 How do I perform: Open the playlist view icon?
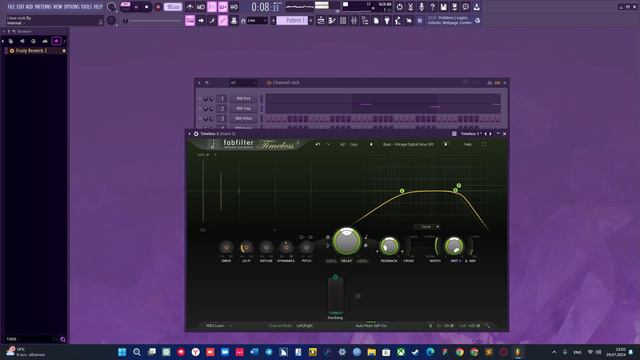[x=321, y=20]
